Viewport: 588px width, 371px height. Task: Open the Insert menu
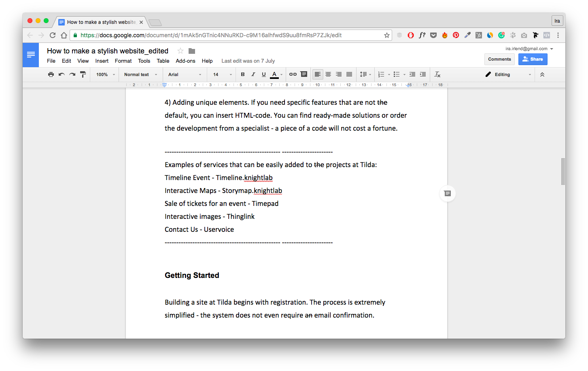pyautogui.click(x=102, y=61)
